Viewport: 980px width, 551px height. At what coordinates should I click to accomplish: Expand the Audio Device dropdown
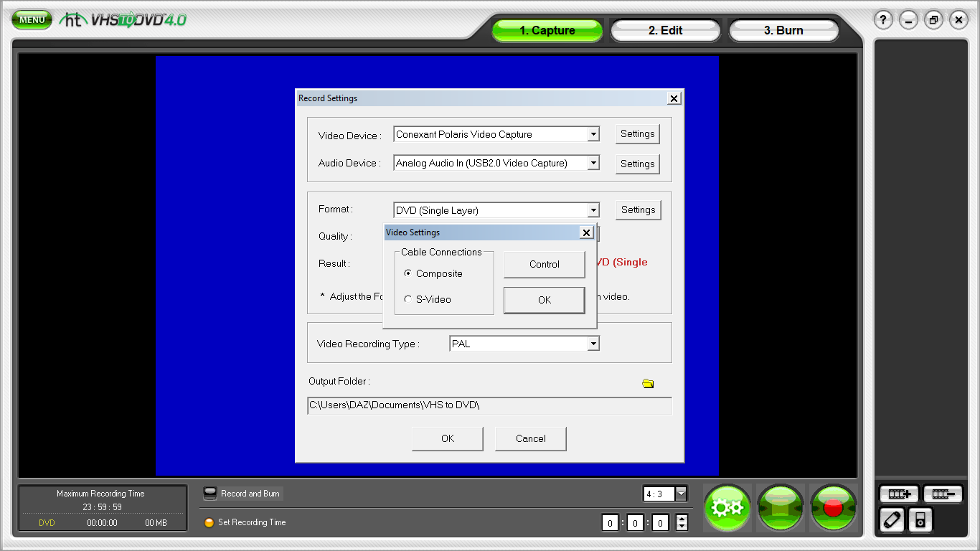pyautogui.click(x=593, y=163)
